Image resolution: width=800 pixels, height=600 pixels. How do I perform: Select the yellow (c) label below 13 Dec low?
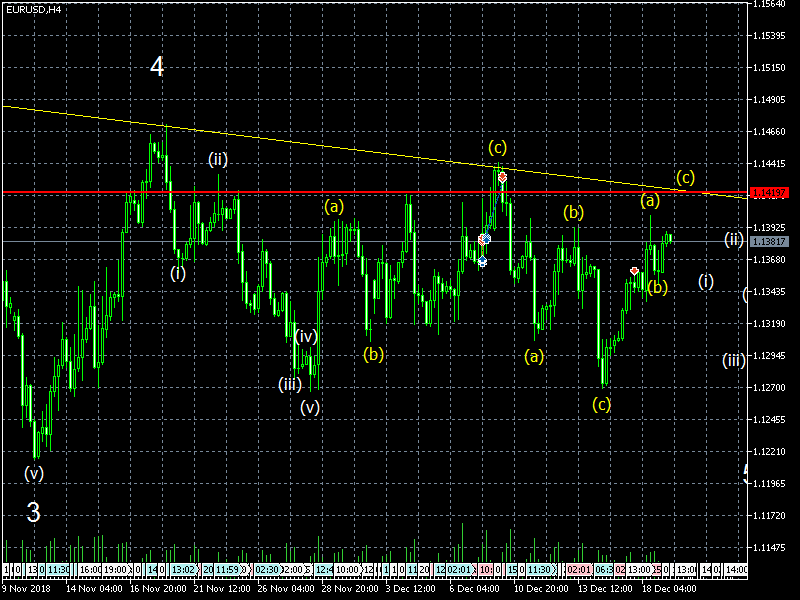pyautogui.click(x=602, y=405)
